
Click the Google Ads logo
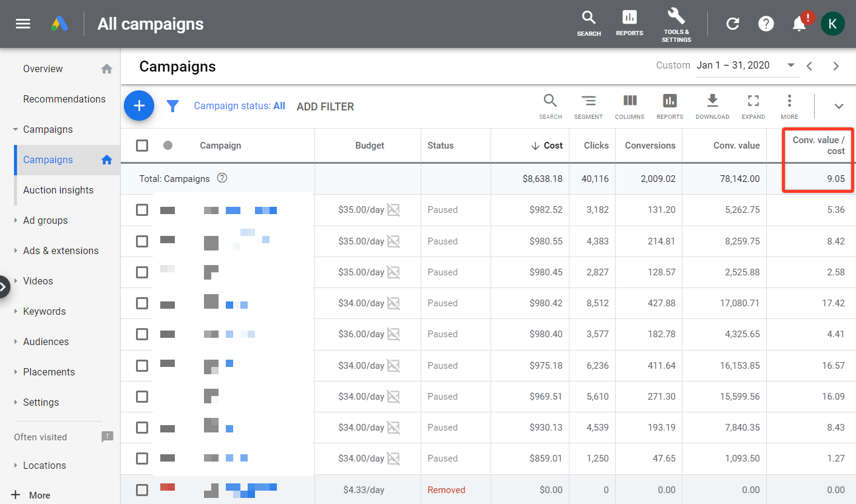point(59,24)
